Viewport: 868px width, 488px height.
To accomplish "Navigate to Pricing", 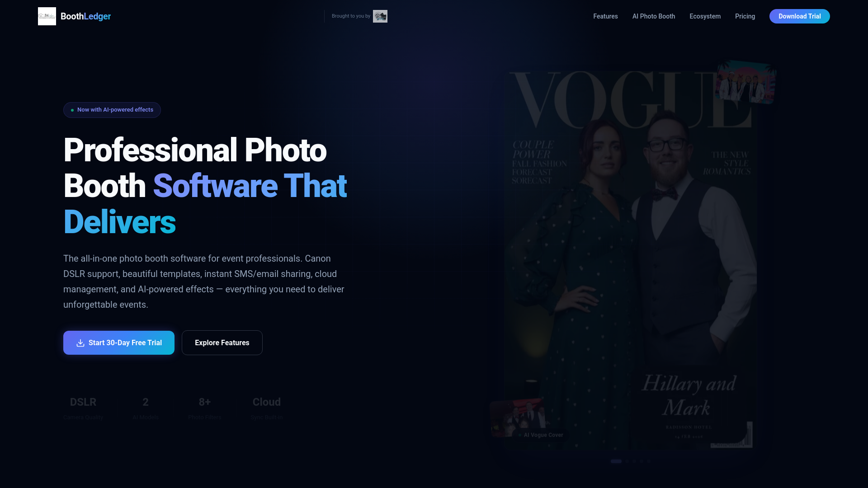I will pyautogui.click(x=745, y=16).
